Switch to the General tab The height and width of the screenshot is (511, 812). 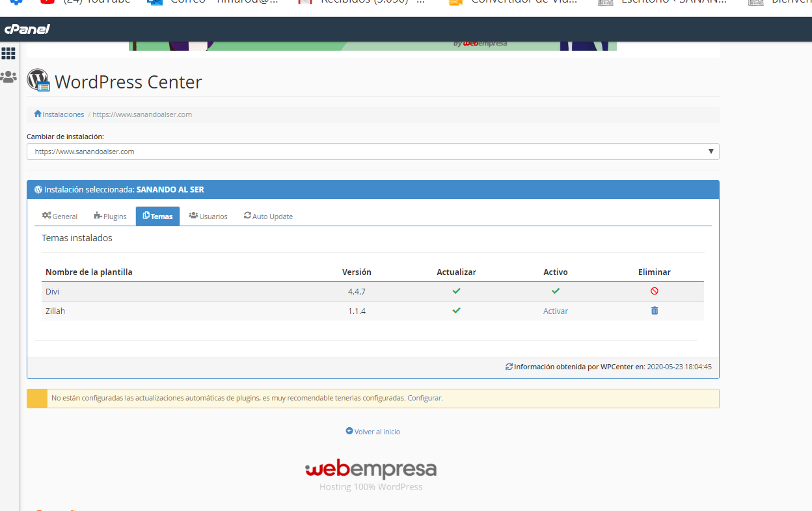(60, 216)
